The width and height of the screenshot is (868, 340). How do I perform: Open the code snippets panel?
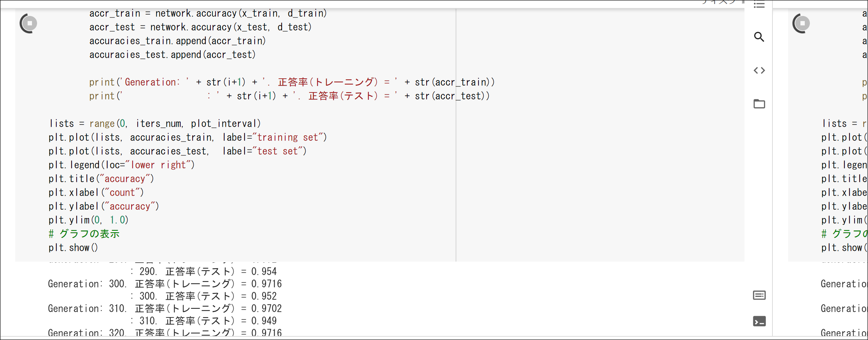(759, 70)
